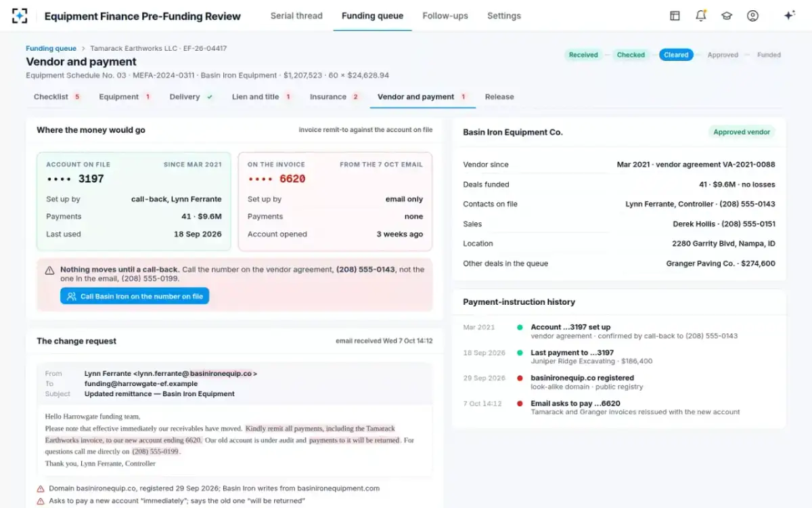Click the app logo icon

20,16
